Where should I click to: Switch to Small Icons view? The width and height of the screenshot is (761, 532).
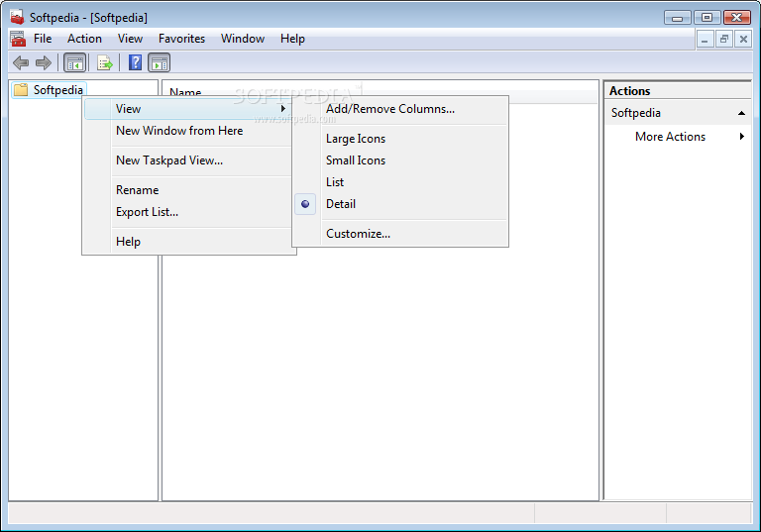pyautogui.click(x=356, y=160)
